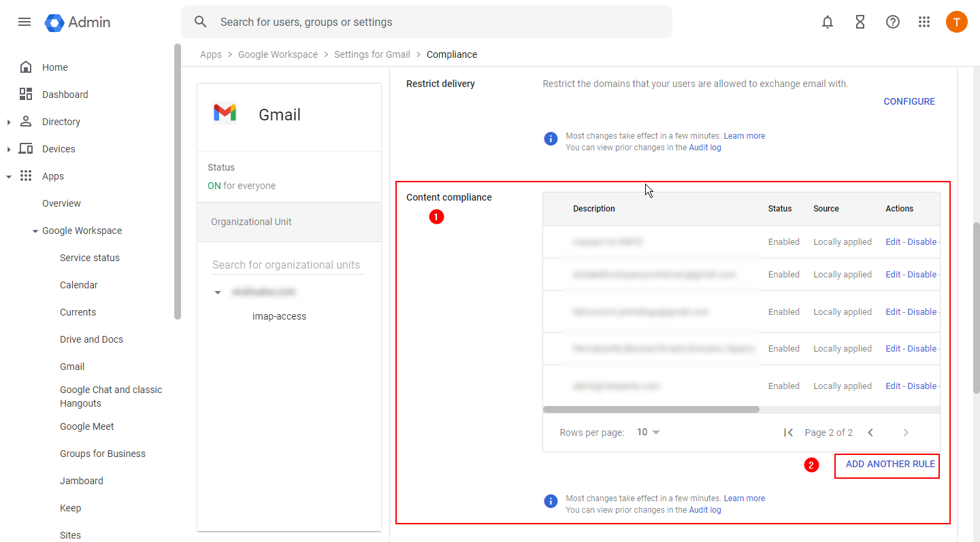Expand the Directory sidebar section
The width and height of the screenshot is (980, 542).
click(9, 121)
